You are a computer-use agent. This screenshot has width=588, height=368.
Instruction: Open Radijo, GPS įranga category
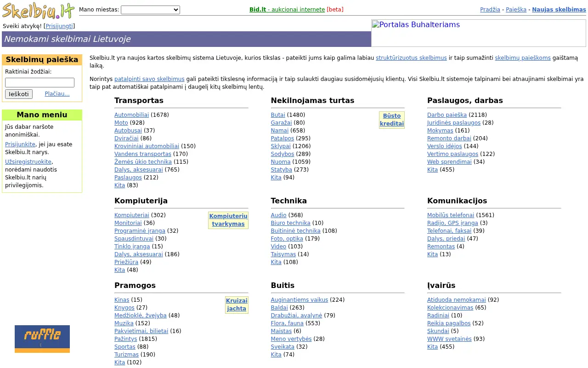point(452,223)
